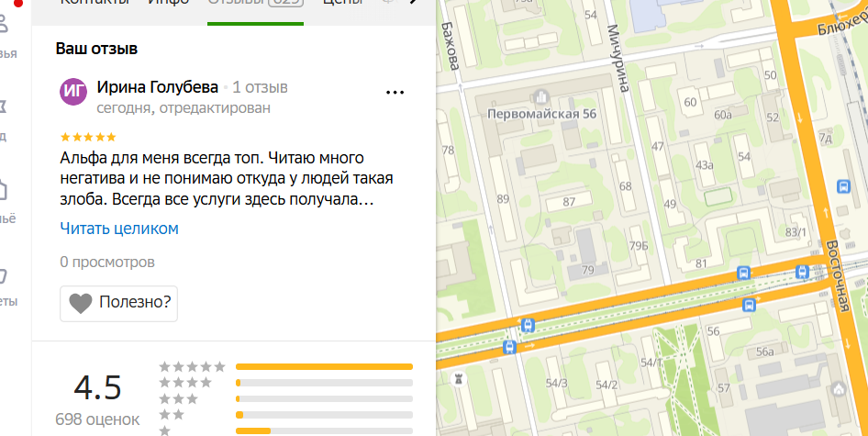868x436 pixels.
Task: Select building 56а on the map
Action: coord(765,352)
